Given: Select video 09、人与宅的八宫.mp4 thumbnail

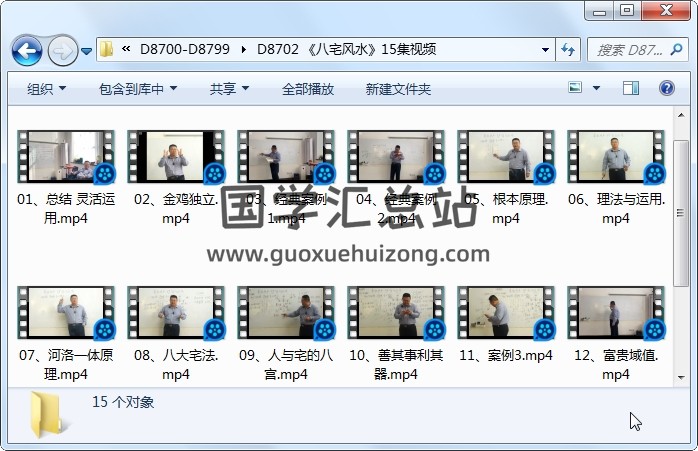Looking at the screenshot, I should click(x=286, y=313).
